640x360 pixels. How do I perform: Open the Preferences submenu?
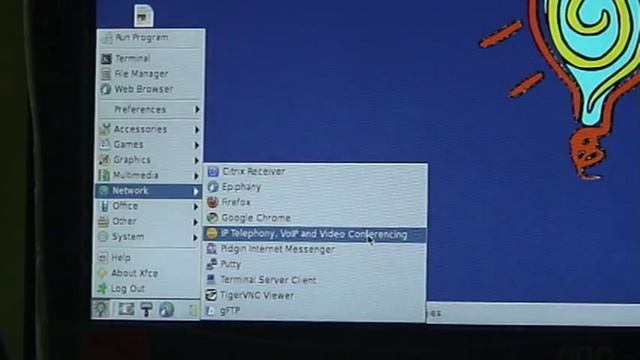(x=150, y=109)
